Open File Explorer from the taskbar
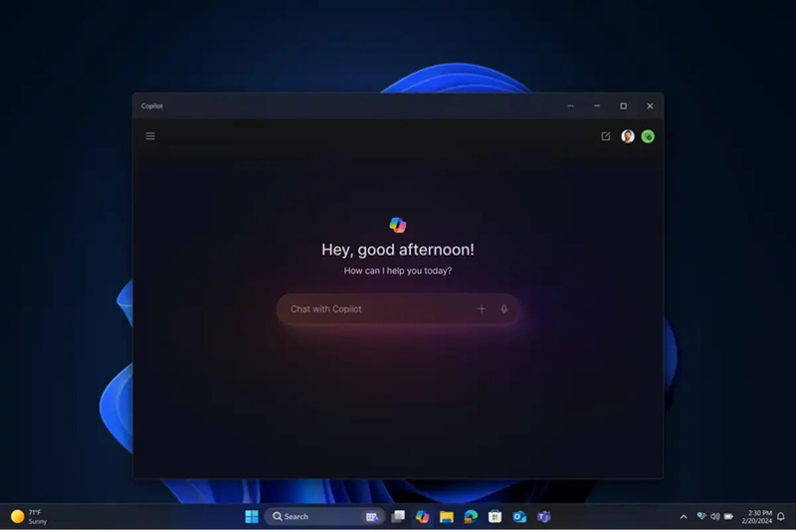The height and width of the screenshot is (532, 796). pos(447,517)
